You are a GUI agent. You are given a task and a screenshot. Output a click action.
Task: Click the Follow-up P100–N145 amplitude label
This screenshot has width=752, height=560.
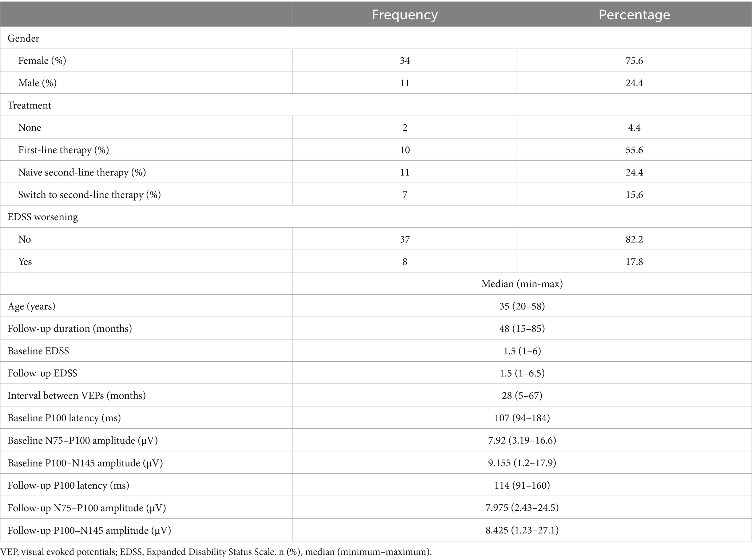tap(89, 531)
